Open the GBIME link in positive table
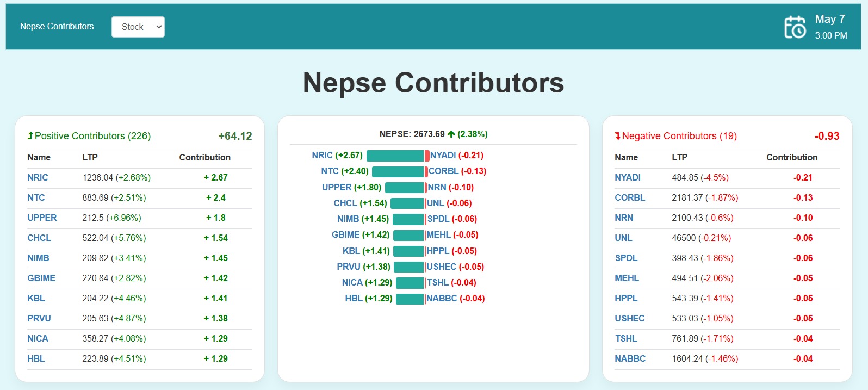868x390 pixels. click(41, 278)
